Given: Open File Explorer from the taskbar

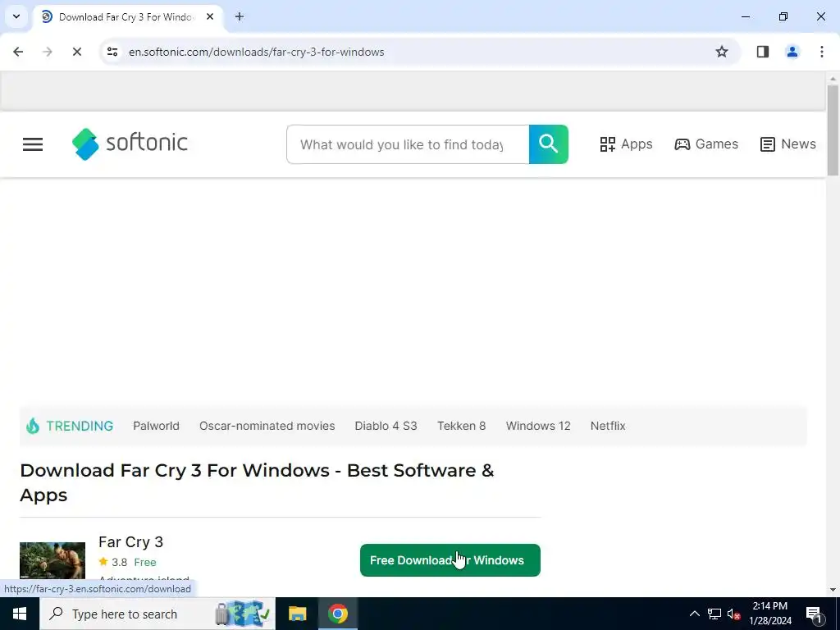Looking at the screenshot, I should point(297,614).
